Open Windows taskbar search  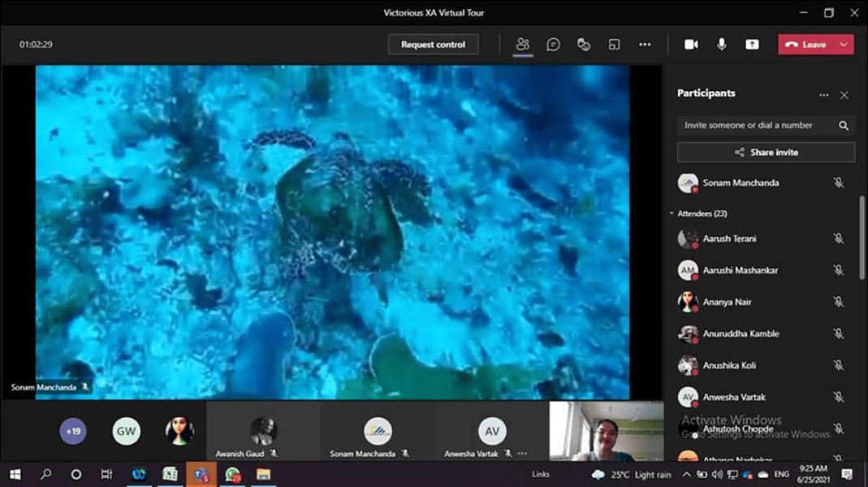click(x=46, y=474)
